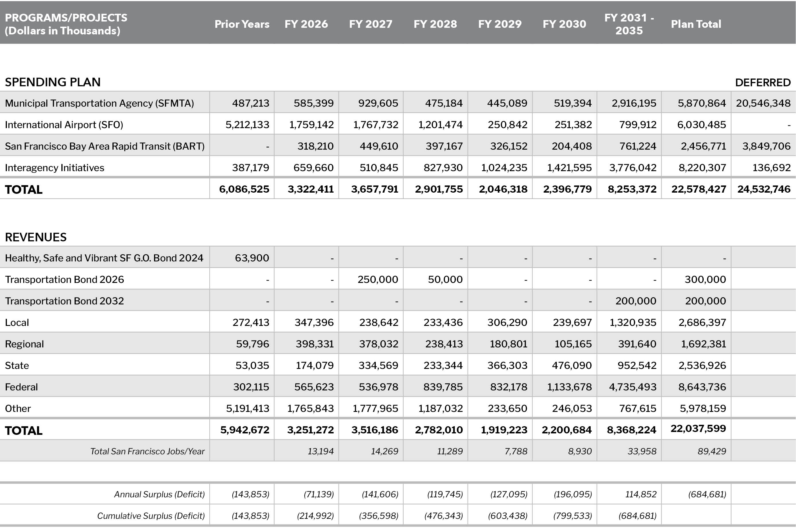Click Transportation Bond 2026 value 250,000
796x532 pixels.
(377, 279)
